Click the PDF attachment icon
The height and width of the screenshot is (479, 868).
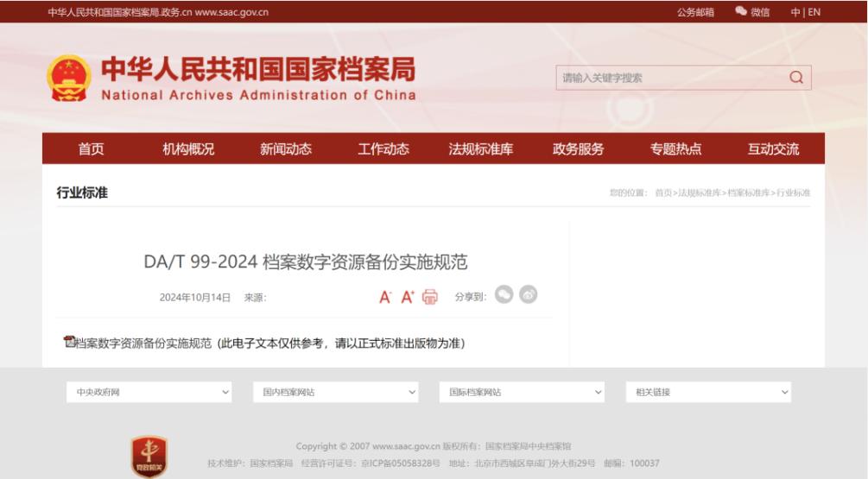pos(69,343)
